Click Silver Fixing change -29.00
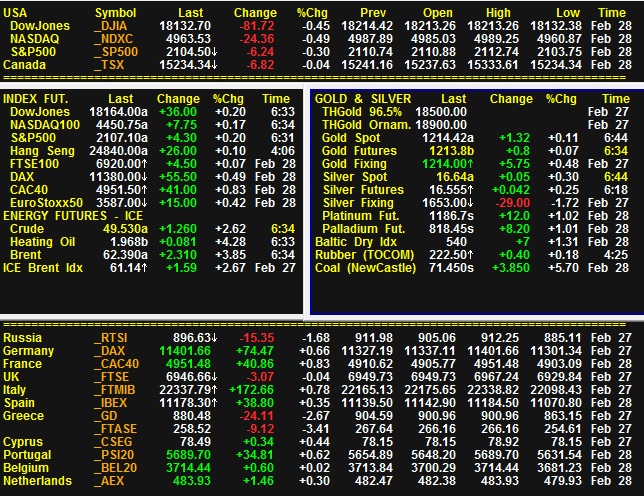The height and width of the screenshot is (496, 644). (513, 203)
